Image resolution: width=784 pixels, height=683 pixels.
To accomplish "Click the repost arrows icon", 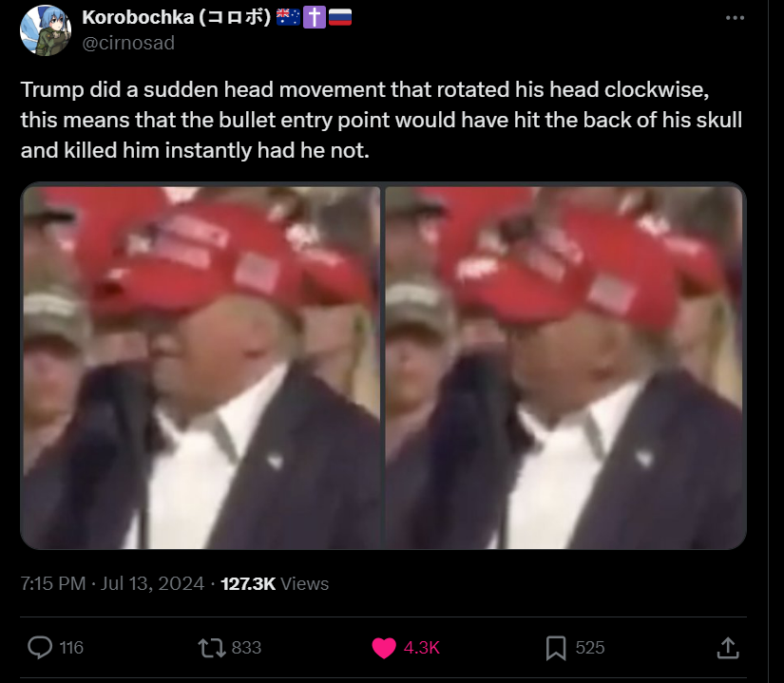I will click(x=212, y=648).
